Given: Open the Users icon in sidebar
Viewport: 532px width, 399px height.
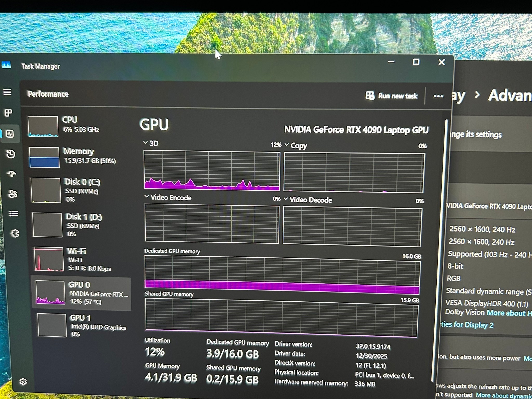Looking at the screenshot, I should pyautogui.click(x=13, y=194).
